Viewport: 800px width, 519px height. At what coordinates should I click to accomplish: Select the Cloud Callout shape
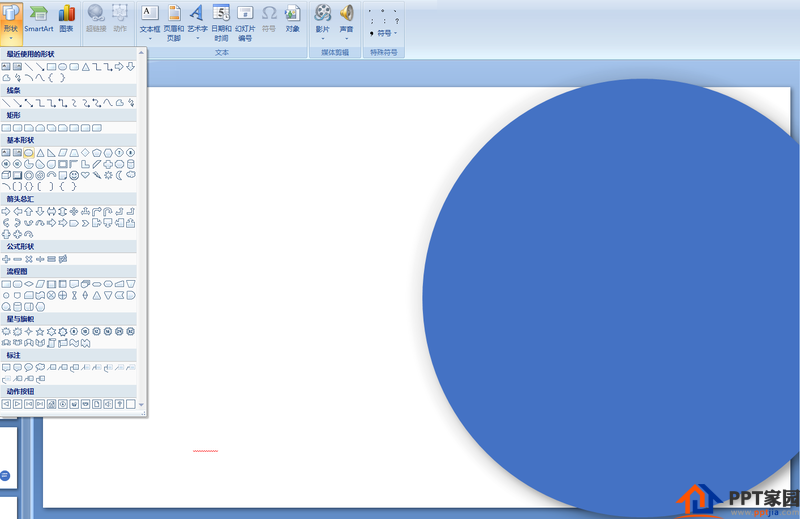[x=40, y=367]
